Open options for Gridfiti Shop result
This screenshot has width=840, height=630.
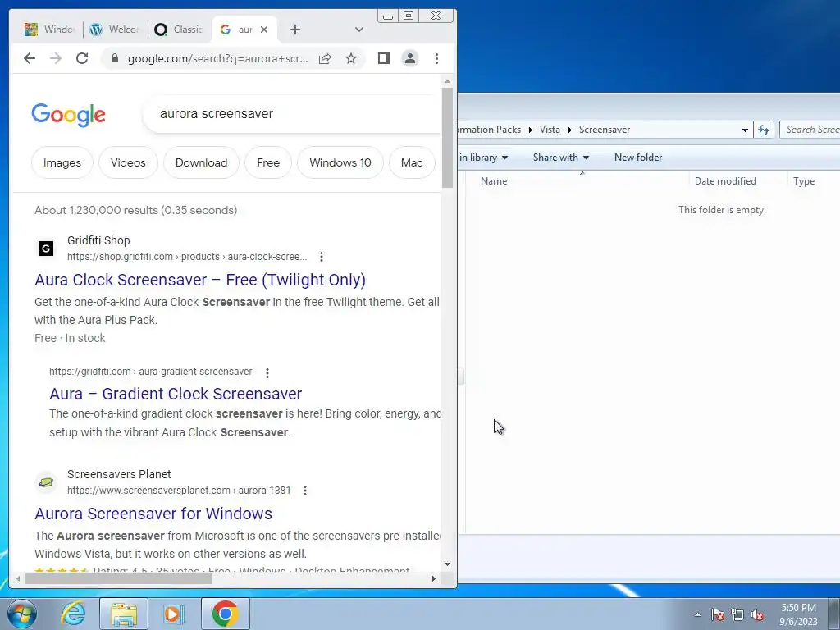322,257
